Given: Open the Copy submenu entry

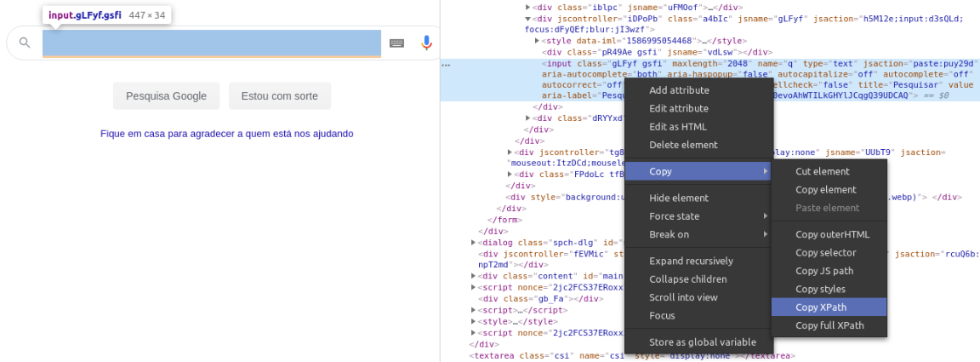Looking at the screenshot, I should (x=698, y=171).
